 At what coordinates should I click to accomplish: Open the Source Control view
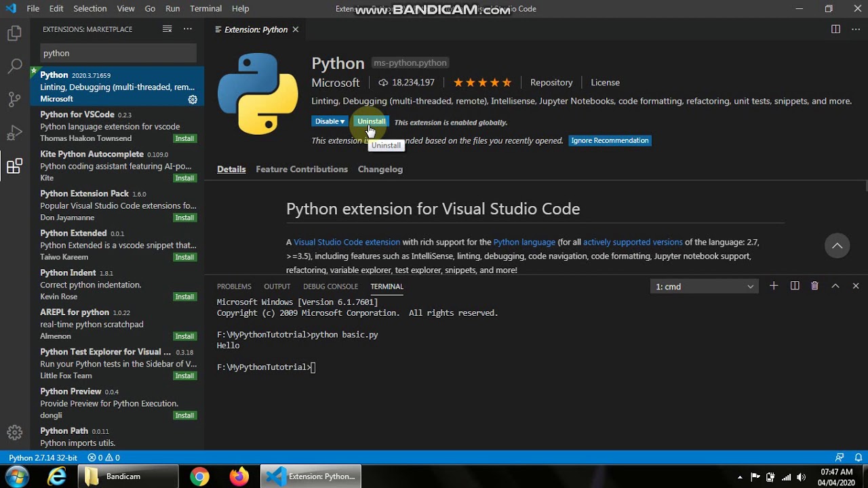(15, 100)
